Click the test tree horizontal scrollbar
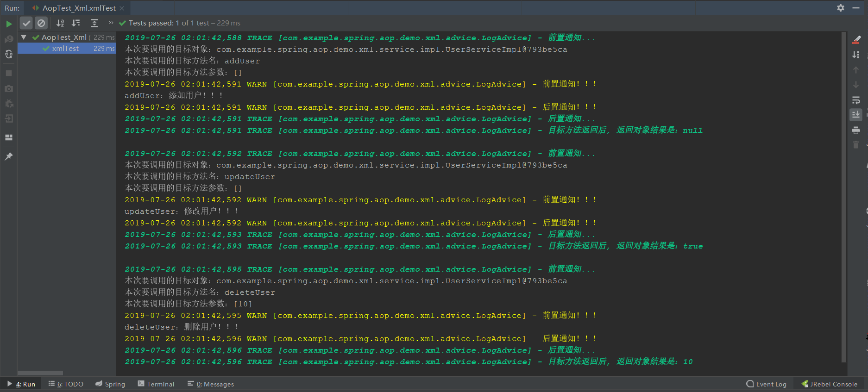The height and width of the screenshot is (392, 868). 40,373
